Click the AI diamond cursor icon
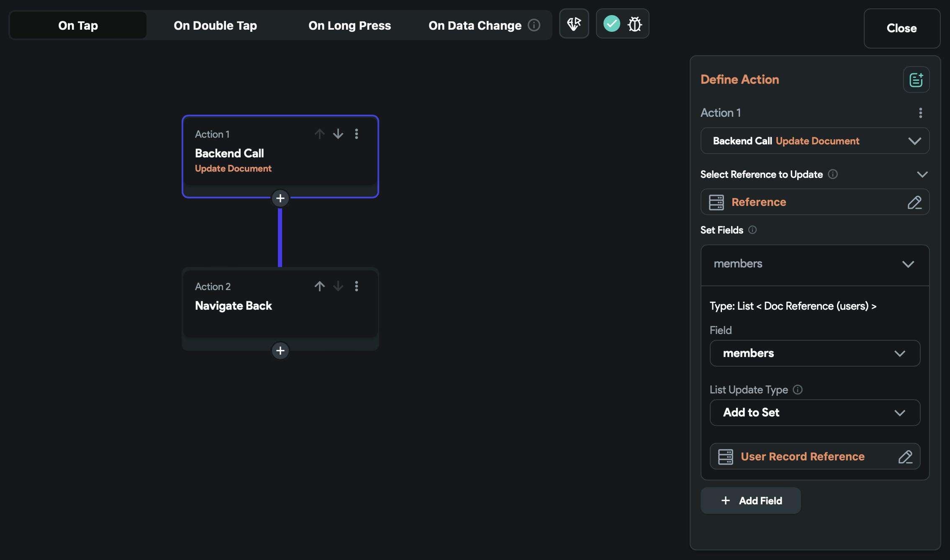 [574, 24]
